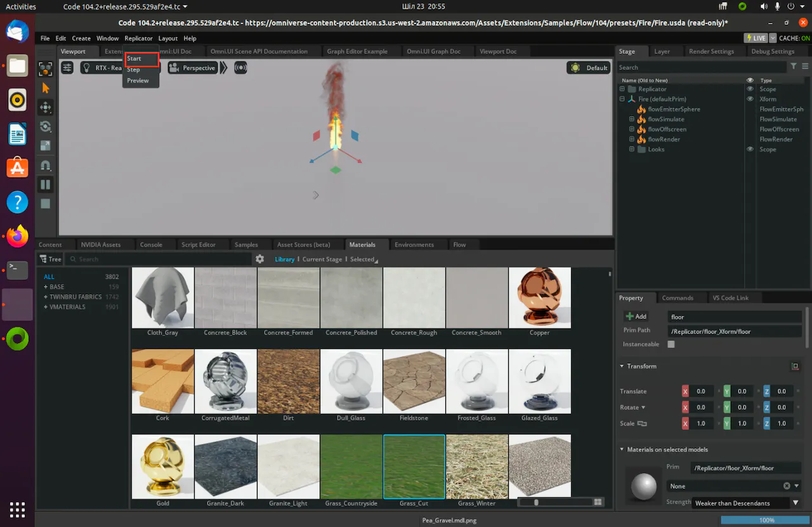
Task: Switch thumbnail grid view icon
Action: click(598, 502)
